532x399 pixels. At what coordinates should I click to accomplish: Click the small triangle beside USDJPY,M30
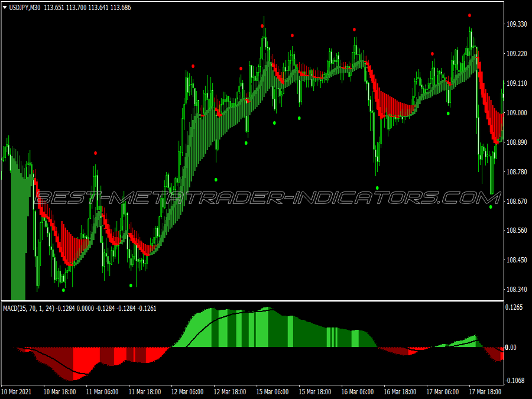tap(5, 8)
